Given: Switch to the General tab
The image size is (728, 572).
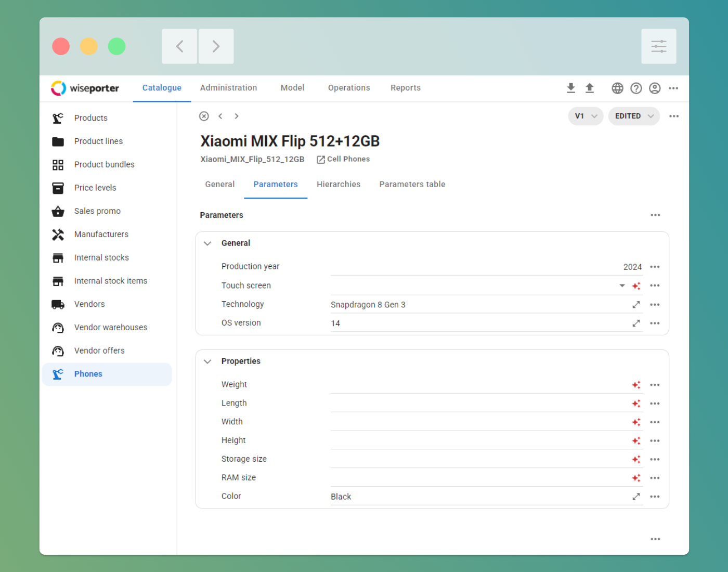Looking at the screenshot, I should pyautogui.click(x=220, y=184).
